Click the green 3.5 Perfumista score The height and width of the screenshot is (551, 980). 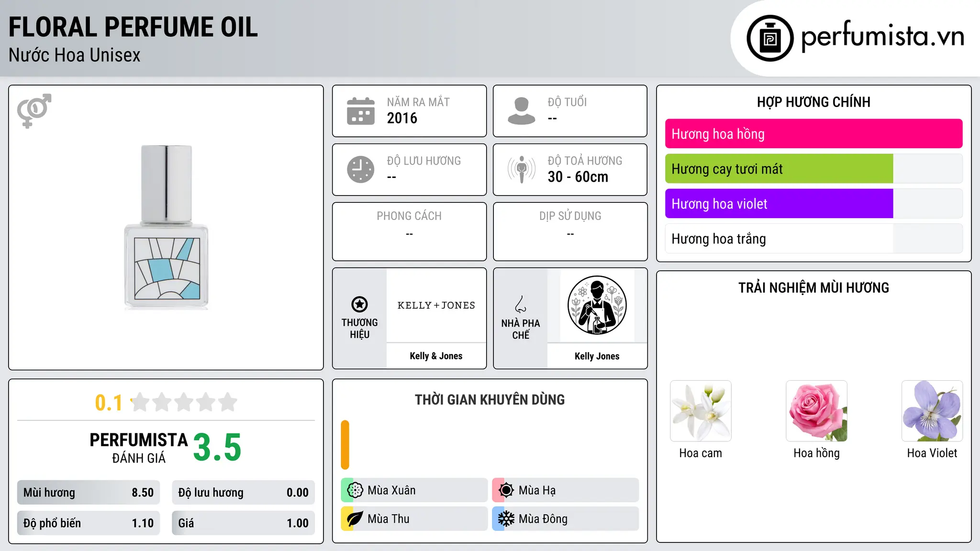[217, 447]
